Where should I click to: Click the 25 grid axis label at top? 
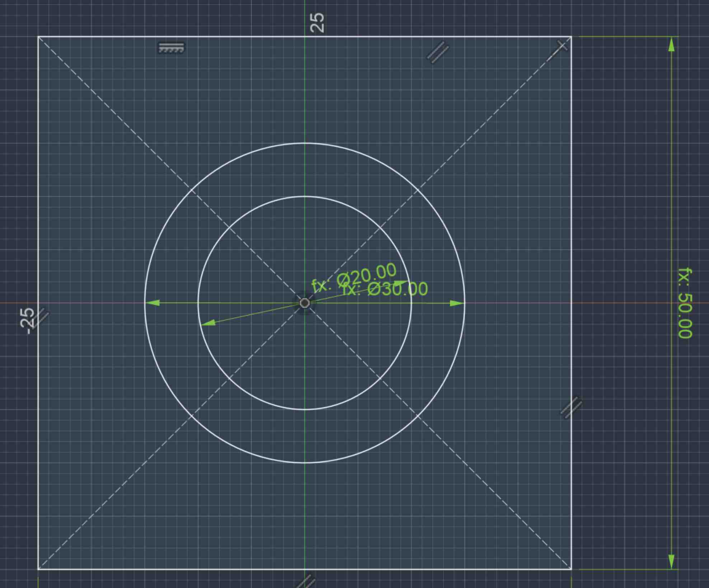pos(317,23)
